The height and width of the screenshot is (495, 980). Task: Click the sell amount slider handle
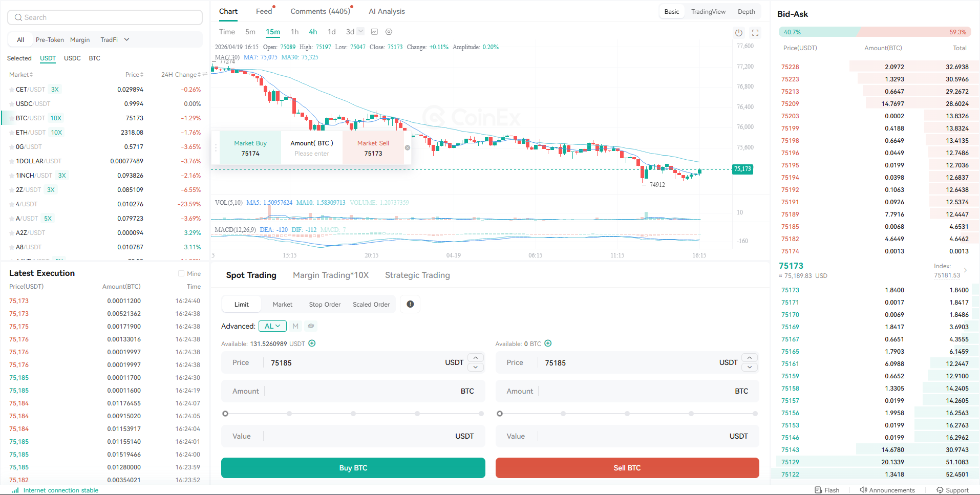pyautogui.click(x=500, y=414)
